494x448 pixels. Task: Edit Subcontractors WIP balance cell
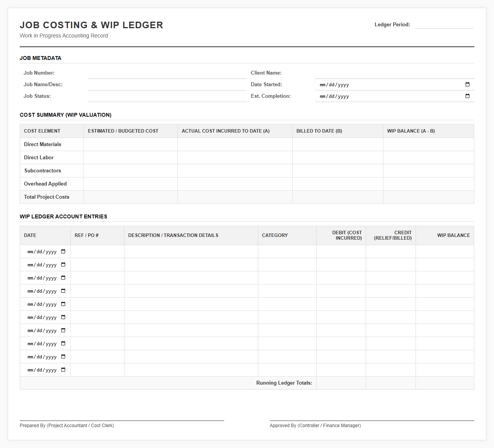point(429,171)
